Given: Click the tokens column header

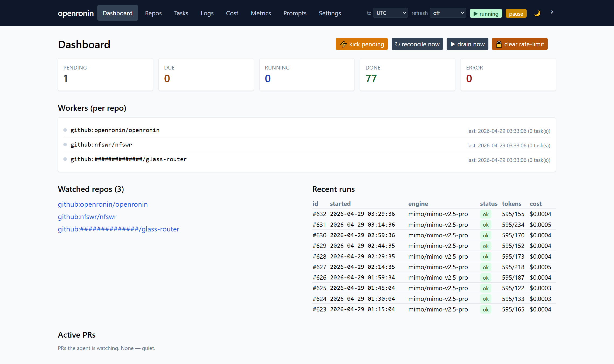Looking at the screenshot, I should (x=512, y=204).
